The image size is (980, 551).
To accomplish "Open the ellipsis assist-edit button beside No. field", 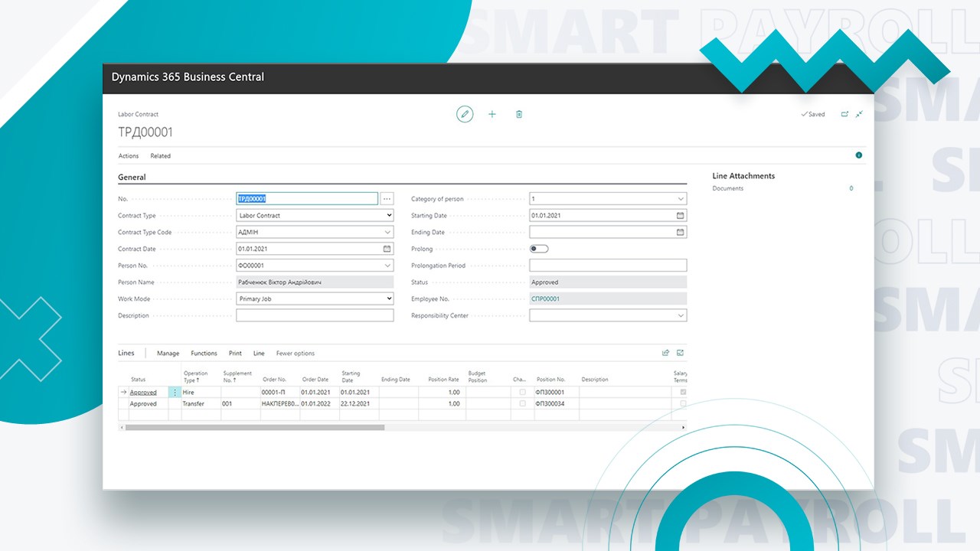I will point(387,198).
